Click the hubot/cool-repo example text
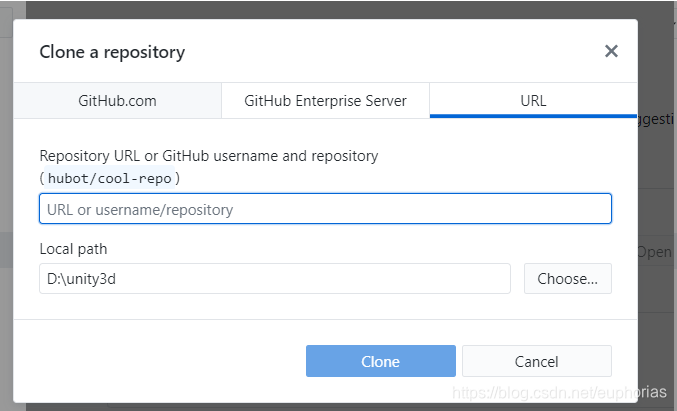The height and width of the screenshot is (411, 677). (110, 178)
